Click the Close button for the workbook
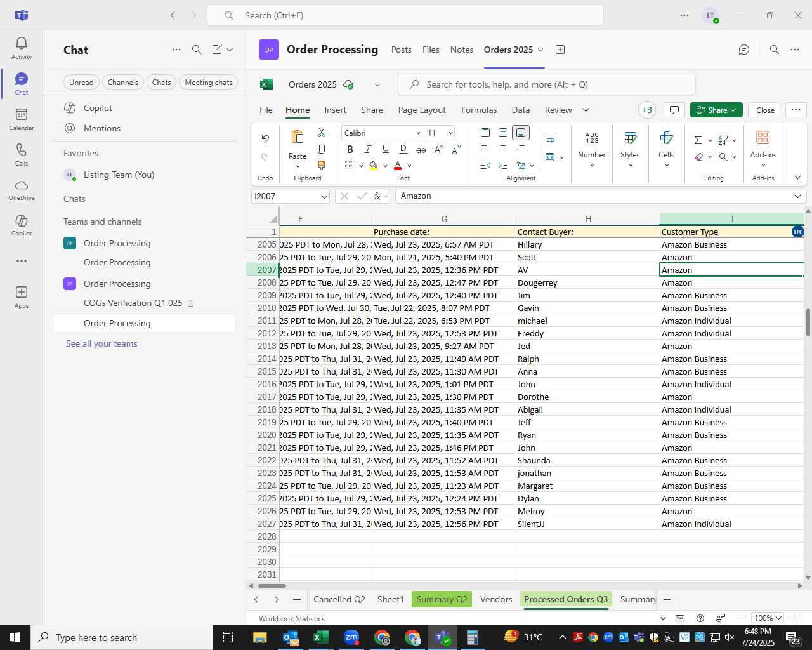The image size is (812, 650). (765, 110)
